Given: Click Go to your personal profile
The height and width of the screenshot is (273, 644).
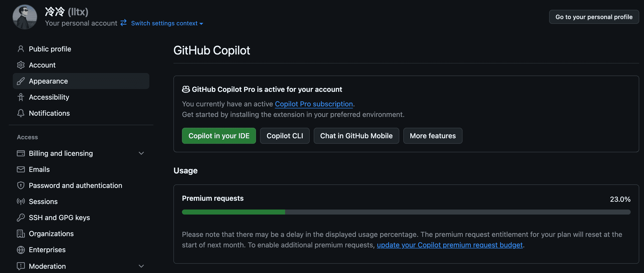Looking at the screenshot, I should coord(594,17).
